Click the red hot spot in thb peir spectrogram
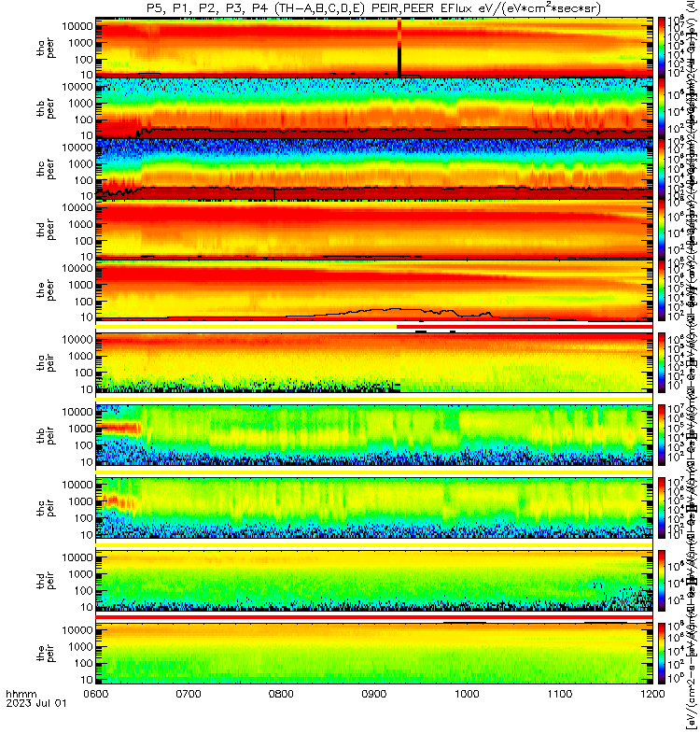 tap(119, 428)
